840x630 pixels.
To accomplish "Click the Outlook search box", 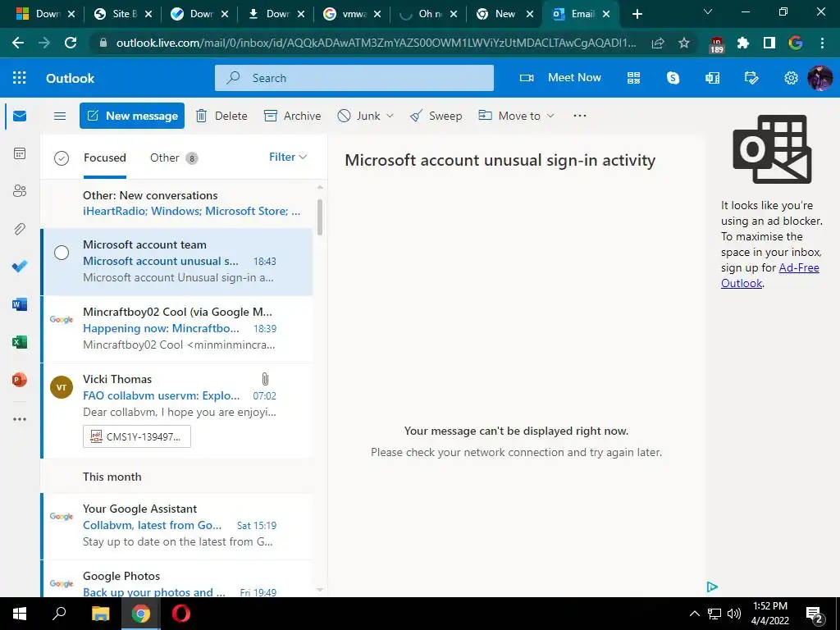I will (354, 78).
